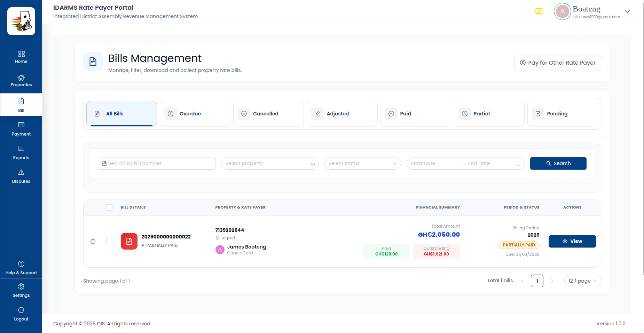Log out via sidebar Logout
Screen dimensions: 644x333
point(21,314)
